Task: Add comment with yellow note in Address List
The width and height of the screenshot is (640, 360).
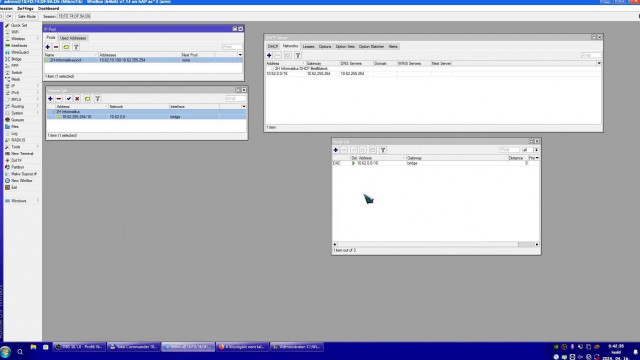Action: (x=87, y=99)
